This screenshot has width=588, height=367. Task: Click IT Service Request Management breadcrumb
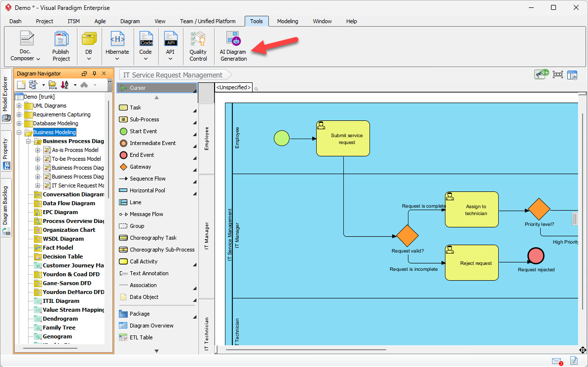click(x=173, y=75)
